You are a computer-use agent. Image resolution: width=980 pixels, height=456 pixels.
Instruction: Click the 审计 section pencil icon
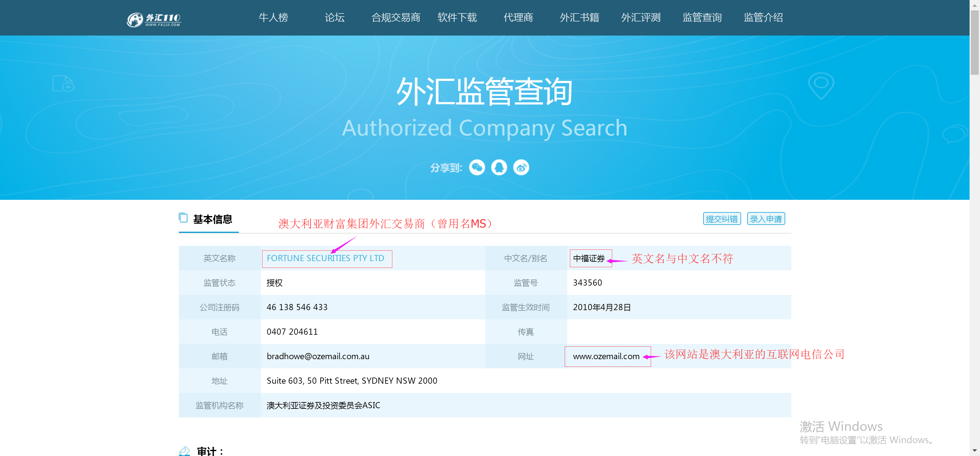[184, 451]
